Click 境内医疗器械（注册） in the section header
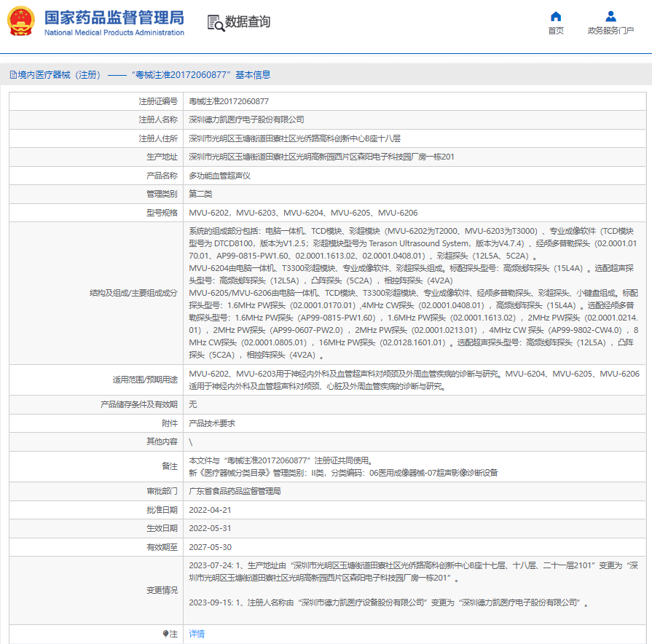This screenshot has height=644, width=652. [x=60, y=75]
